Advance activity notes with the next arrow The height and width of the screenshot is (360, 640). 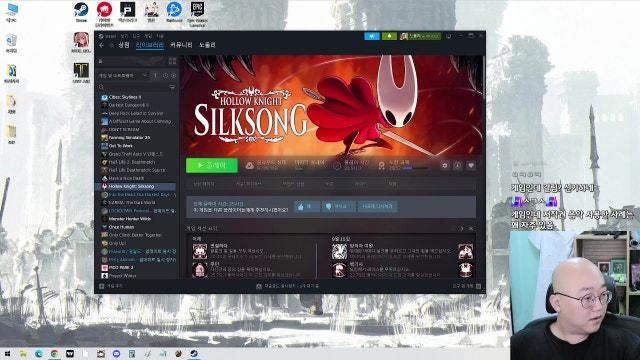click(x=462, y=229)
